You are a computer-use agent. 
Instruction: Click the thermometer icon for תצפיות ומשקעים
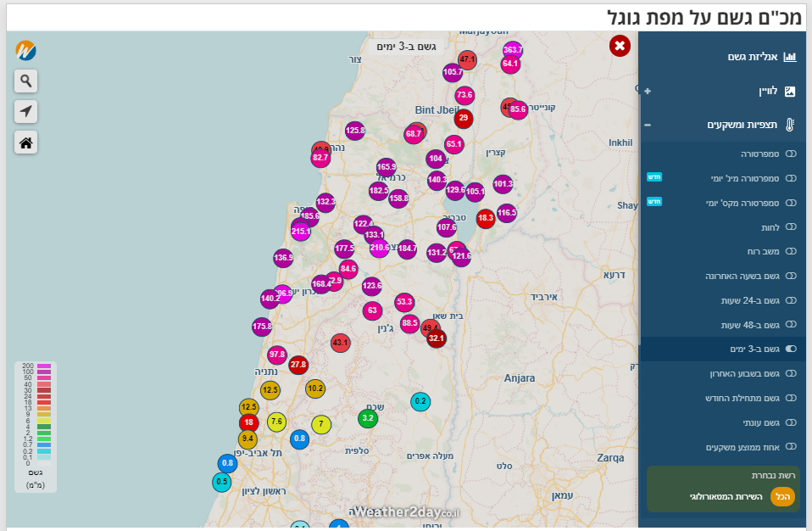(x=790, y=125)
